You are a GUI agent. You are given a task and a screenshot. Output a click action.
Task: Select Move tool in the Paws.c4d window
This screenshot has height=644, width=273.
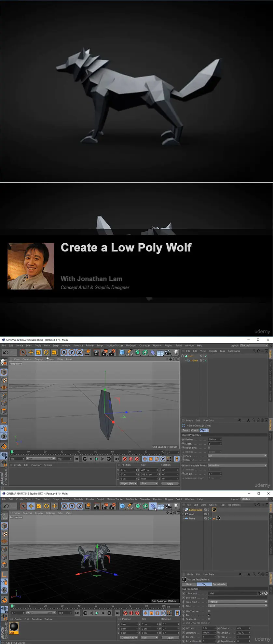click(x=31, y=506)
